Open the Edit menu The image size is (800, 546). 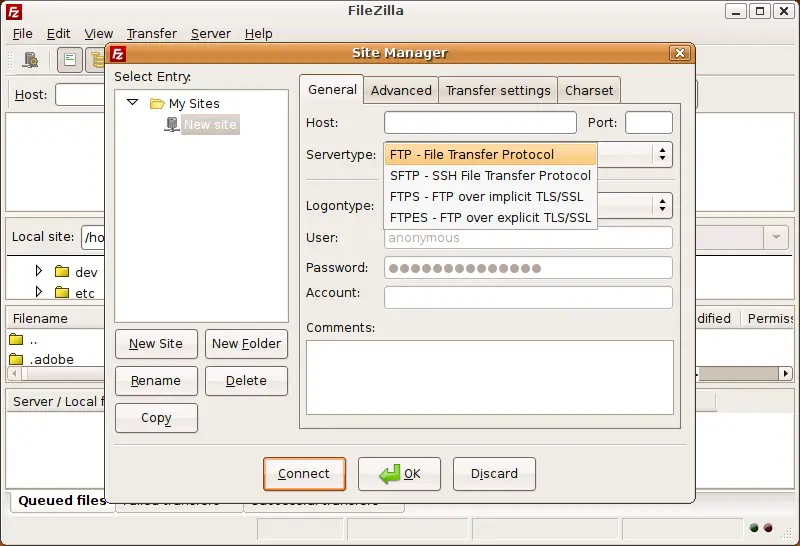pos(58,34)
